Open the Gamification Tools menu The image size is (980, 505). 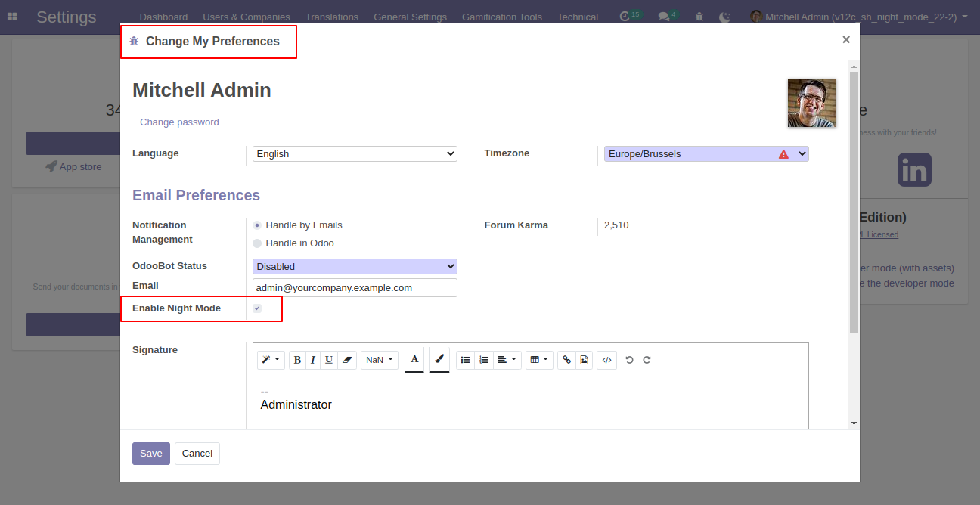(502, 17)
